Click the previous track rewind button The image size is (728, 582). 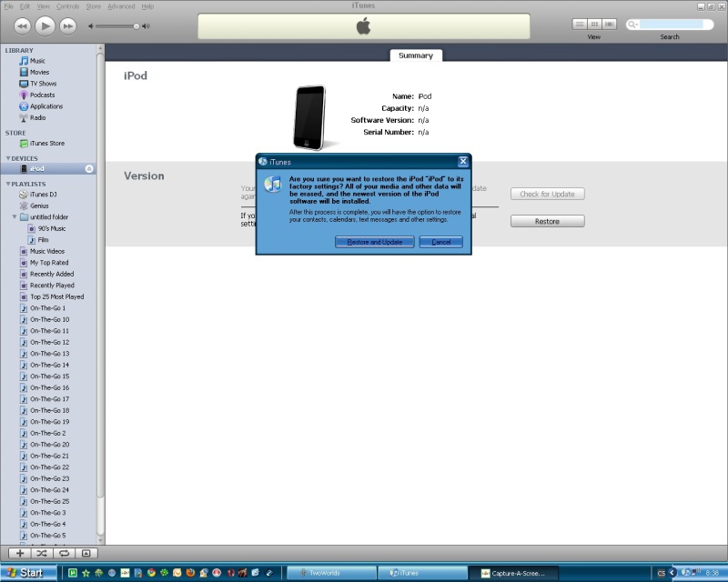[x=22, y=26]
